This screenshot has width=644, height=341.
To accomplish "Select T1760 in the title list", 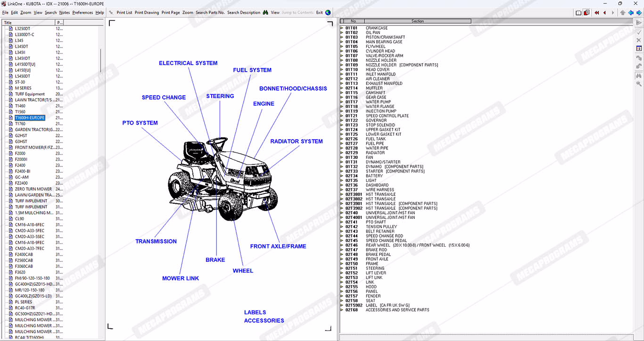I will (x=20, y=124).
